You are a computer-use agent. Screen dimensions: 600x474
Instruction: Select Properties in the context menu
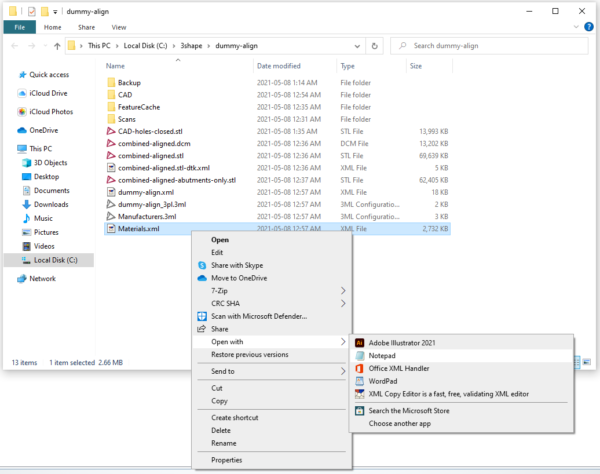(227, 460)
